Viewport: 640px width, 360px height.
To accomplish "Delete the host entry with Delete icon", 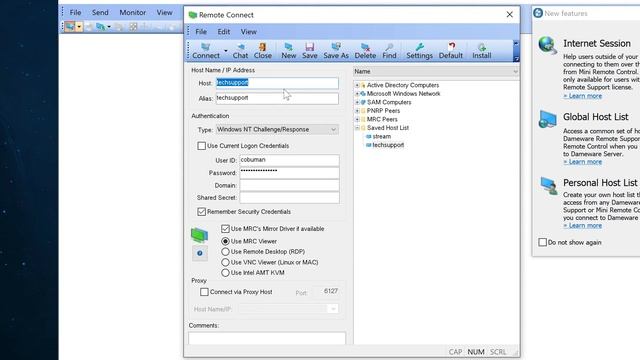I will click(365, 51).
